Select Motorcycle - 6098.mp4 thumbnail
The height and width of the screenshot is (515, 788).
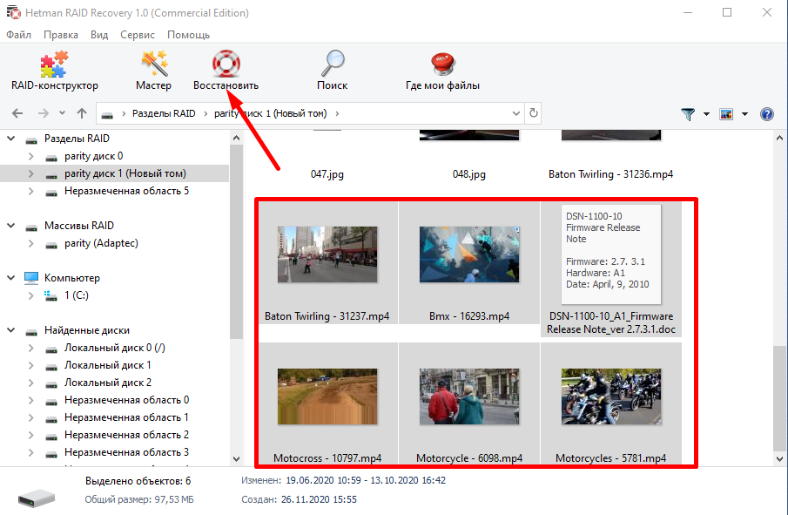point(469,396)
